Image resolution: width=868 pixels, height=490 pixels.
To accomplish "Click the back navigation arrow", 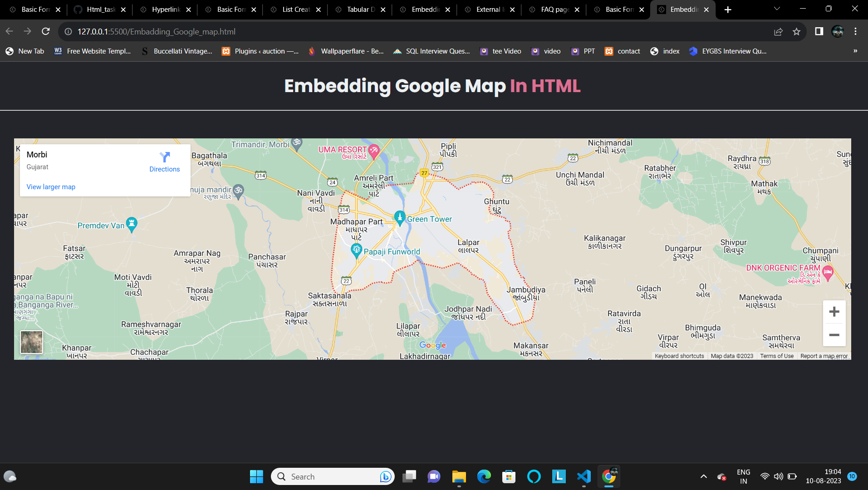I will (9, 31).
